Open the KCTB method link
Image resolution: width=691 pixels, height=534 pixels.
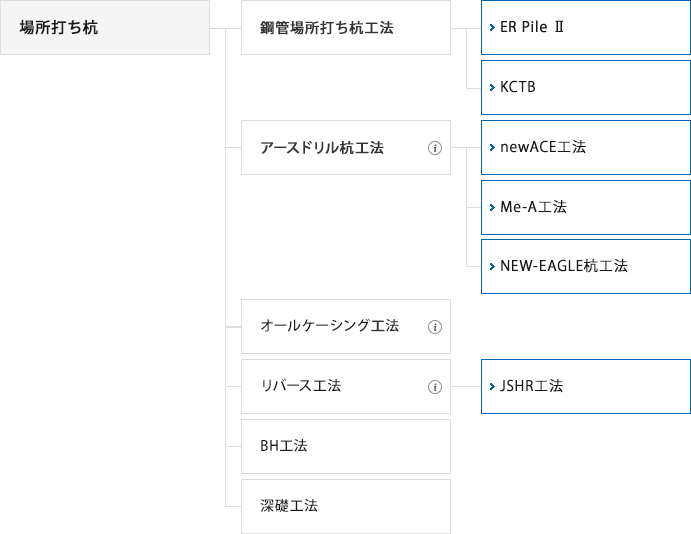586,87
